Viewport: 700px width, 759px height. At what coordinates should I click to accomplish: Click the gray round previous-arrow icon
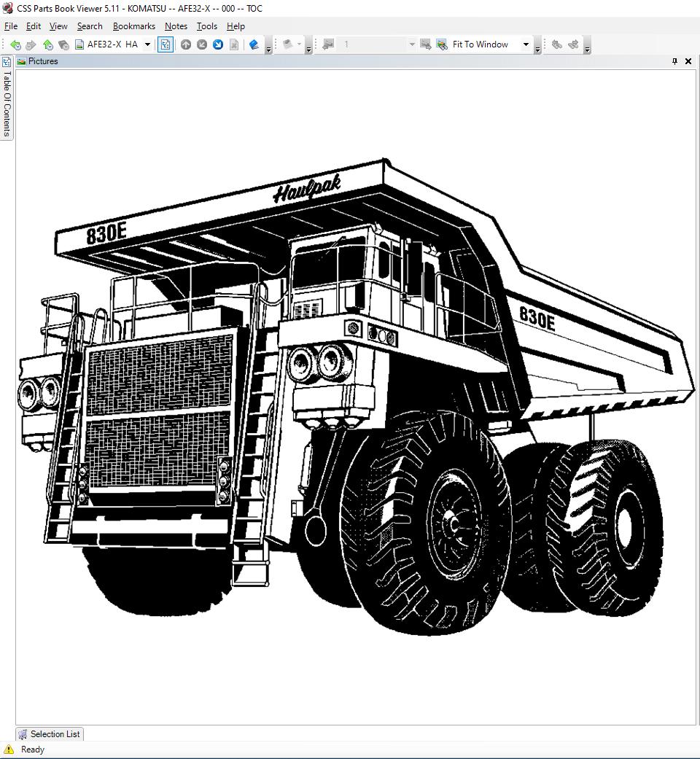[x=202, y=44]
